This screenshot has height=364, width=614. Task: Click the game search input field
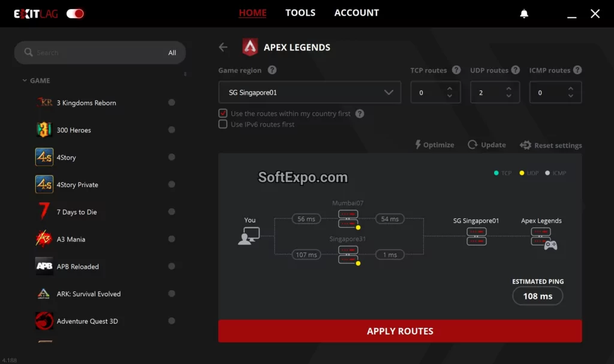click(x=96, y=53)
